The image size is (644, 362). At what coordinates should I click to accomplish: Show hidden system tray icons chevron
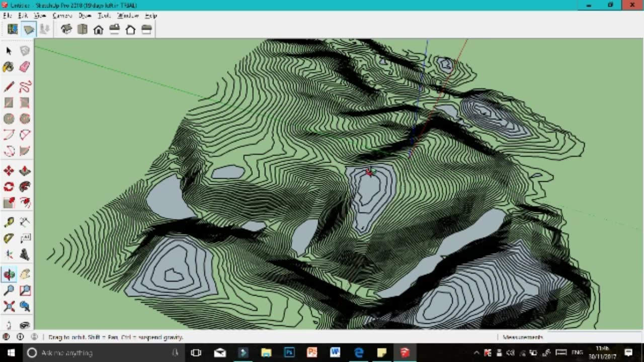click(x=476, y=352)
